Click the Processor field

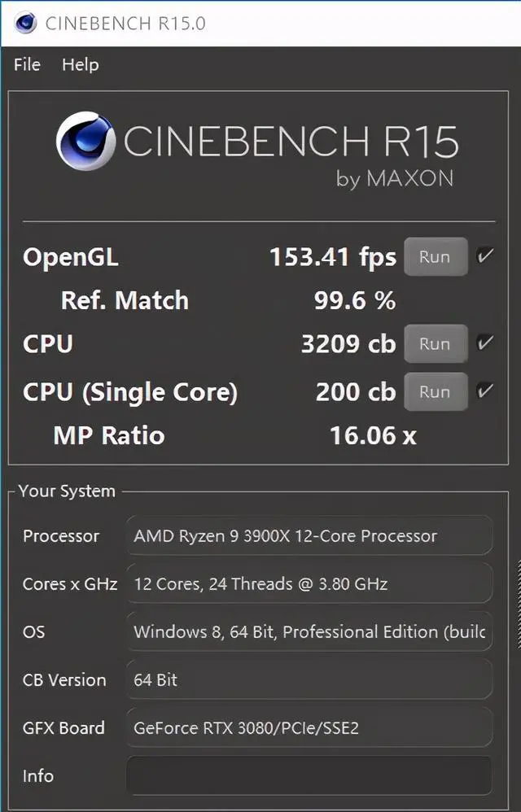(x=309, y=536)
